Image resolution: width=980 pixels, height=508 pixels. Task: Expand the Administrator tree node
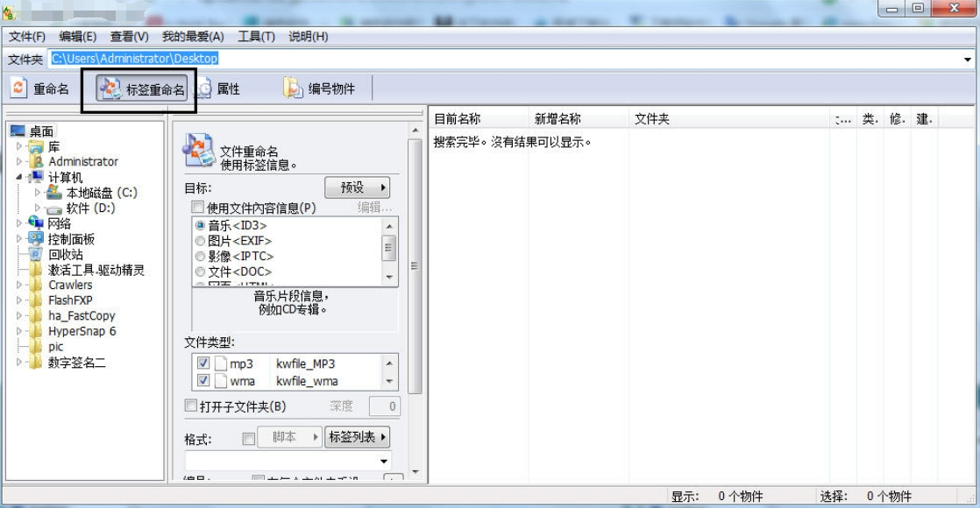pyautogui.click(x=18, y=161)
